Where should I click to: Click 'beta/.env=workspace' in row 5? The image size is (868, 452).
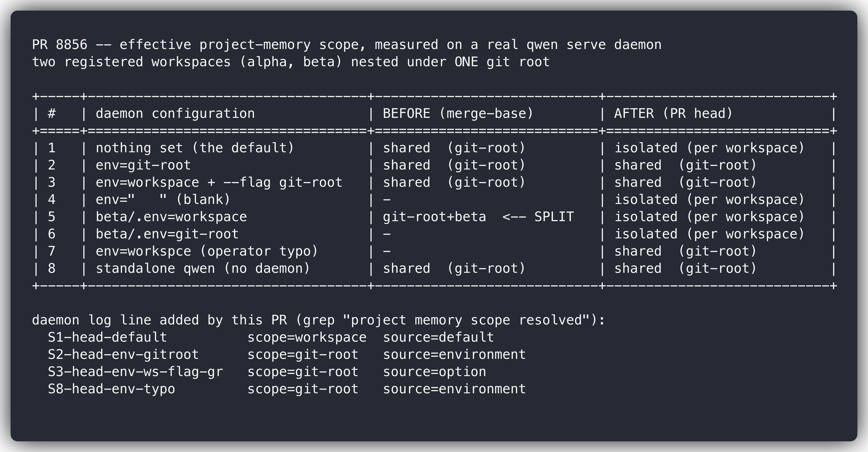[x=171, y=217]
